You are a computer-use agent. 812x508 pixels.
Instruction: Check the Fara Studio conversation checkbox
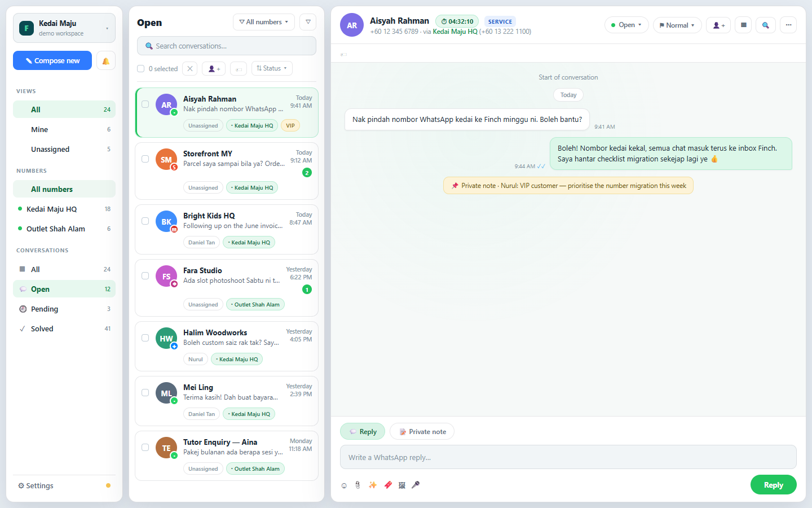145,276
